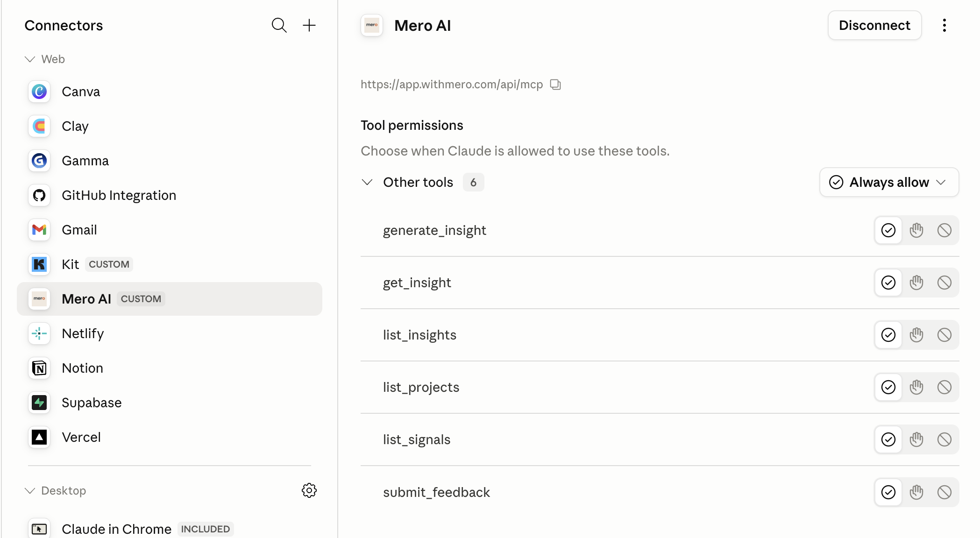Block the list_insights tool
The width and height of the screenshot is (980, 538).
[x=944, y=335]
